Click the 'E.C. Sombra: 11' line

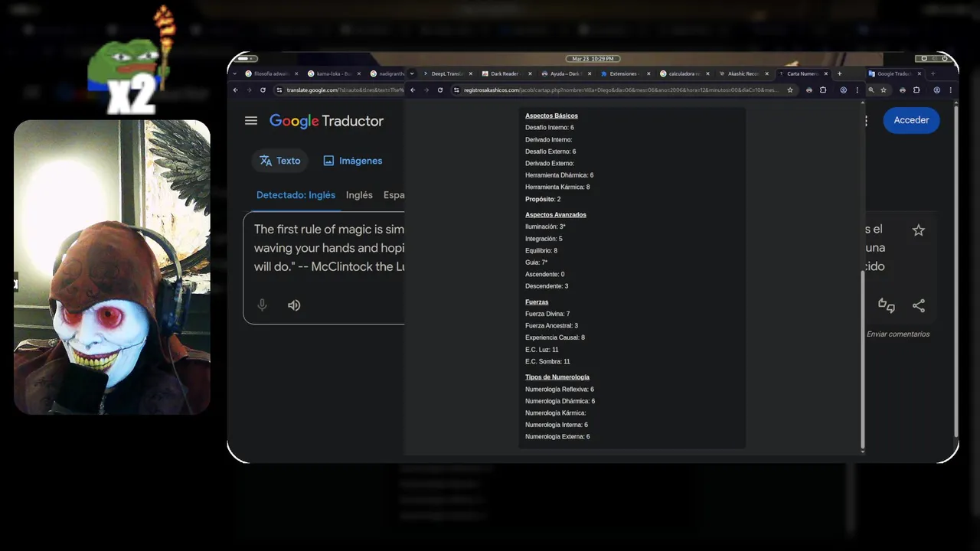547,361
